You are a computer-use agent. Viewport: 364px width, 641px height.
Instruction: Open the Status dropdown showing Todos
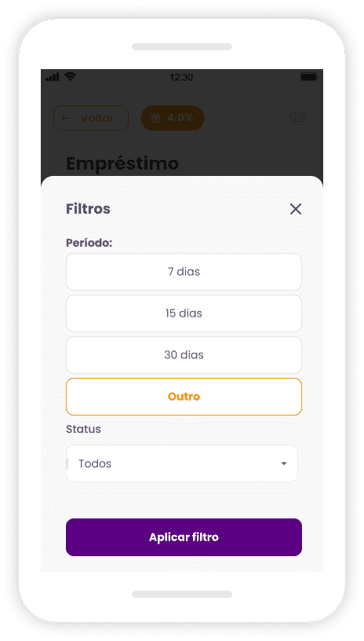click(x=182, y=463)
